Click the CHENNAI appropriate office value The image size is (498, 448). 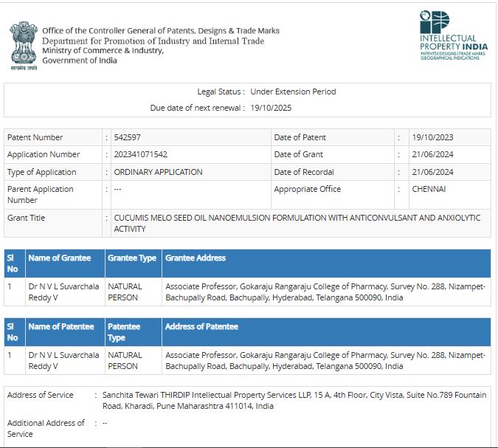tap(429, 189)
